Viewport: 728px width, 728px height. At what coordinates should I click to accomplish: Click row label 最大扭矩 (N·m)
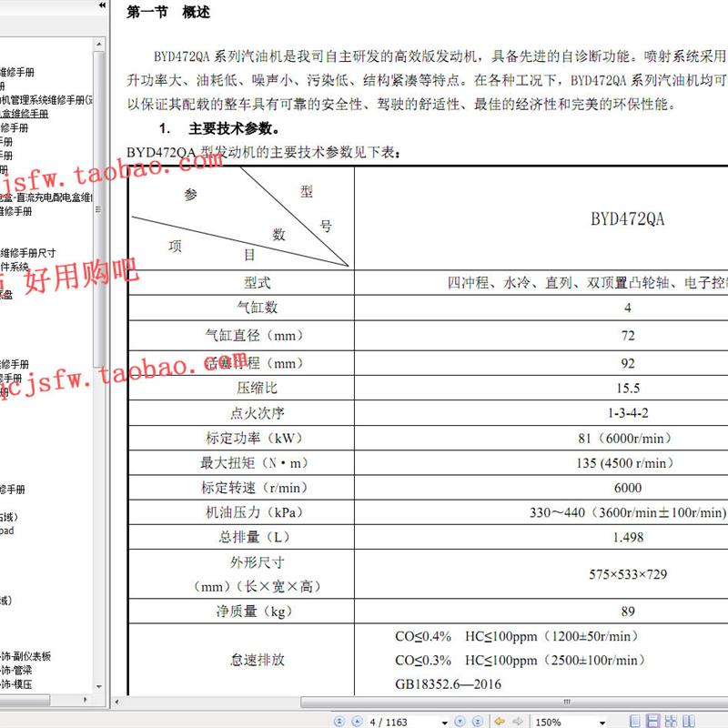tap(254, 462)
